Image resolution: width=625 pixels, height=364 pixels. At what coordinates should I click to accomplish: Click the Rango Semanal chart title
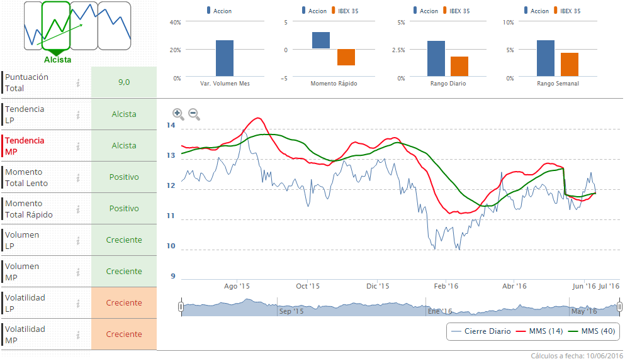pyautogui.click(x=558, y=84)
